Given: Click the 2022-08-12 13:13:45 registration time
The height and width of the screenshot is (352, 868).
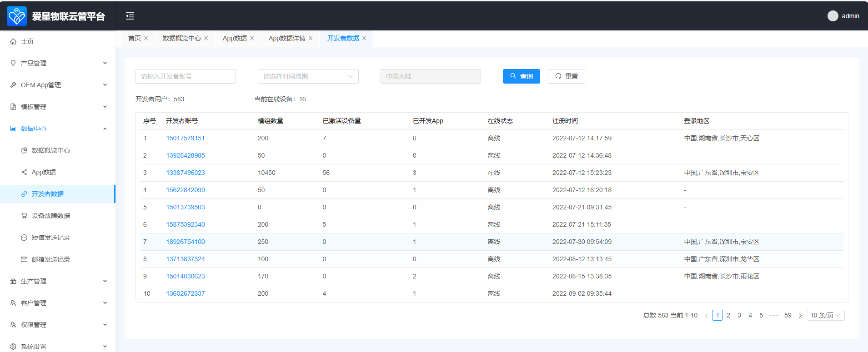Looking at the screenshot, I should pyautogui.click(x=582, y=259).
